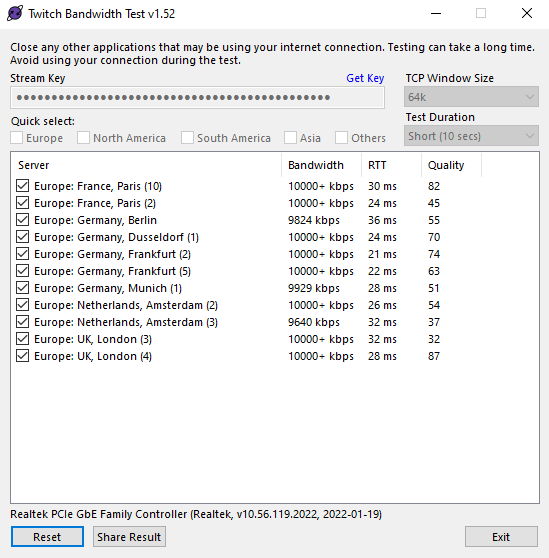Uncheck the France, Paris (2) server
Viewport: 549px width, 558px height.
[x=22, y=203]
